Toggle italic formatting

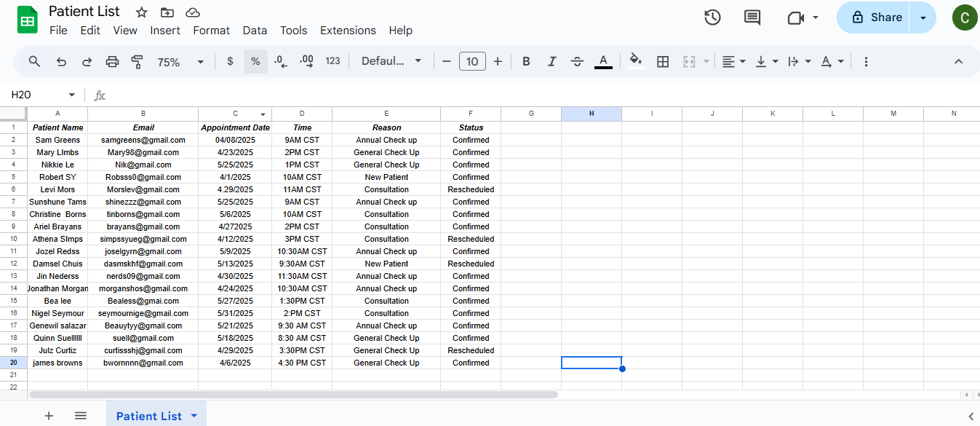[551, 62]
